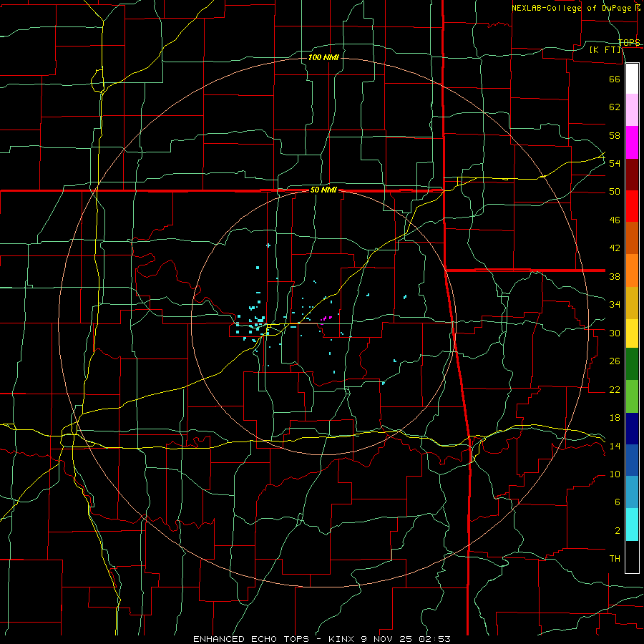
Task: Click the '34' value in the legend
Action: coord(615,305)
